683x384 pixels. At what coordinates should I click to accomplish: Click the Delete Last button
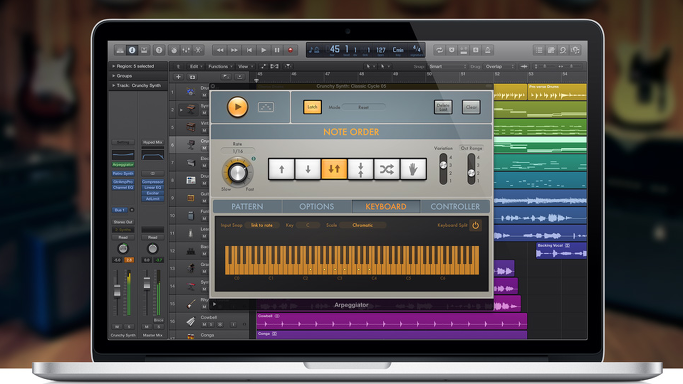tap(443, 107)
